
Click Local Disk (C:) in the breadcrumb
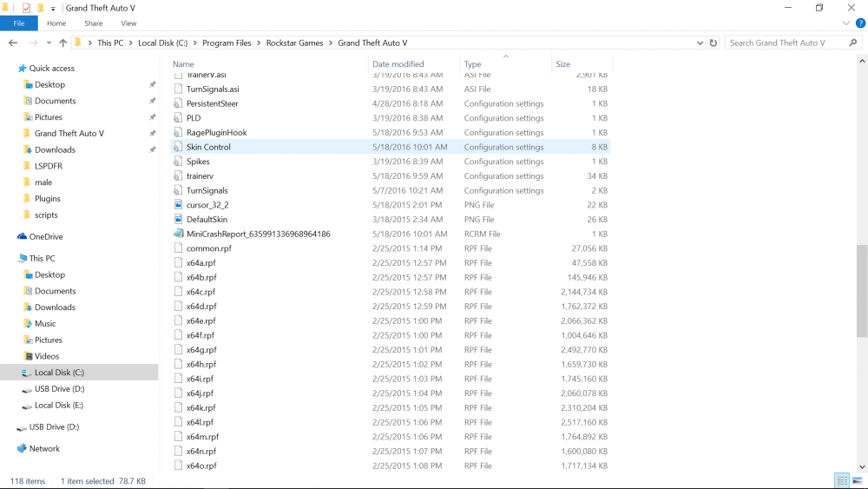point(163,43)
